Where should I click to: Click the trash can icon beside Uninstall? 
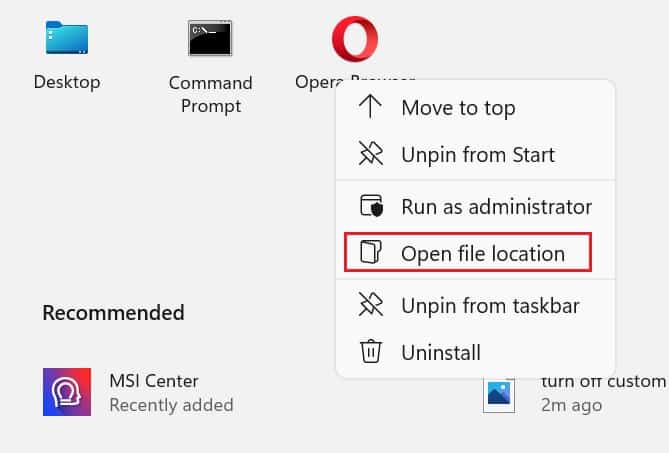[x=371, y=351]
